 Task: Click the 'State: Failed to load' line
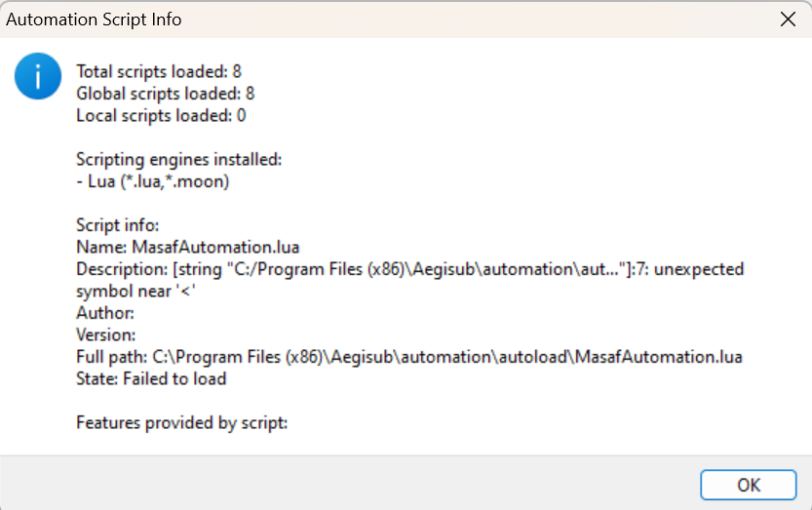[151, 378]
